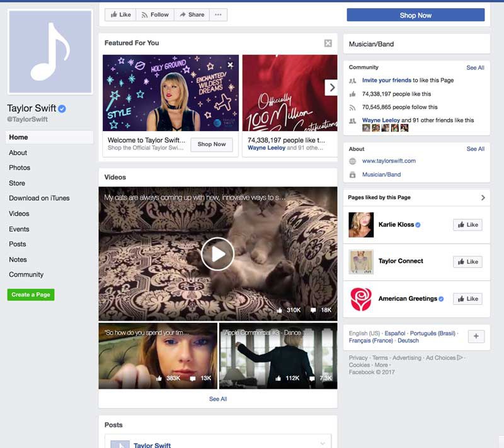
Task: Click the thumbs-up icon beside like count
Action: 353,94
